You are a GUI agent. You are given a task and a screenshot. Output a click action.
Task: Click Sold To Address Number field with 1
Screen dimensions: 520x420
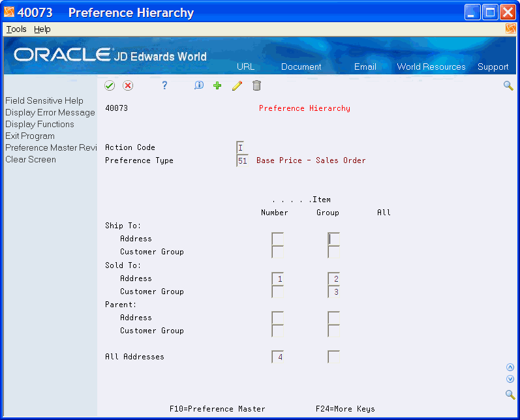point(277,278)
